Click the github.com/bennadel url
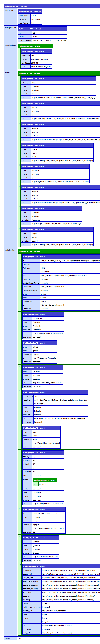Image resolution: width=100 pixels, height=644 pixels. 45,358
